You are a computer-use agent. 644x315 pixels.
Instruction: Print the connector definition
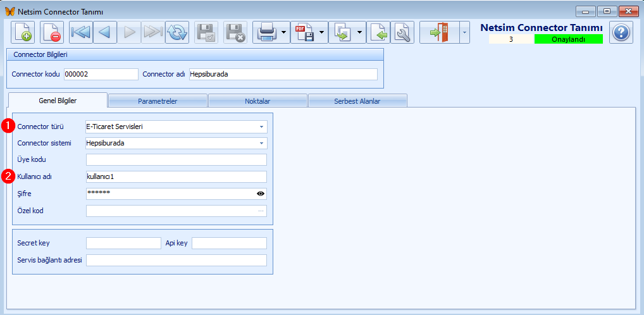pyautogui.click(x=266, y=32)
